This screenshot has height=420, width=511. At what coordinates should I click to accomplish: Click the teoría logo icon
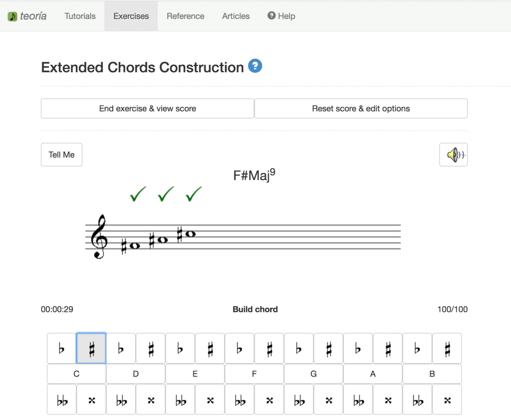tap(12, 16)
